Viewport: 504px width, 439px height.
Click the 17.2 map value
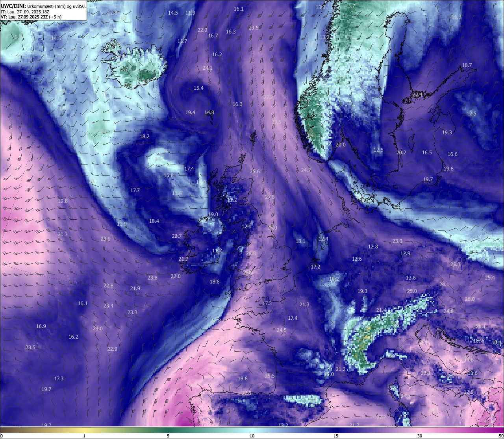tap(315, 267)
